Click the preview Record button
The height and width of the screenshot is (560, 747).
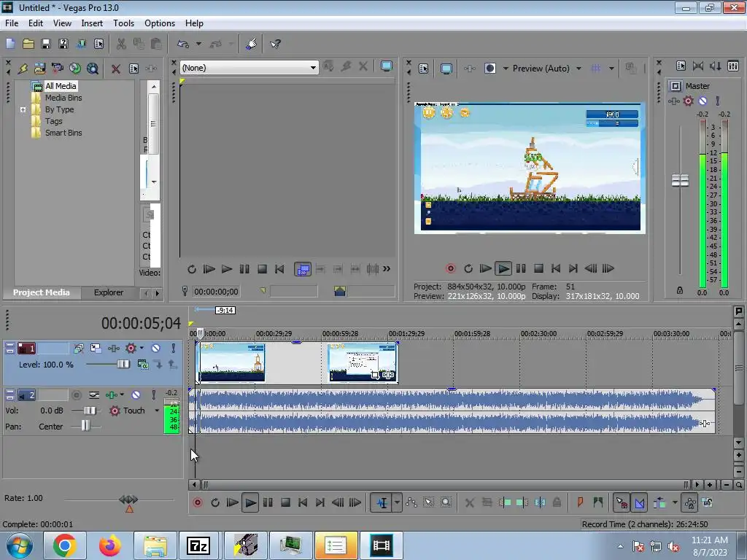(x=451, y=268)
